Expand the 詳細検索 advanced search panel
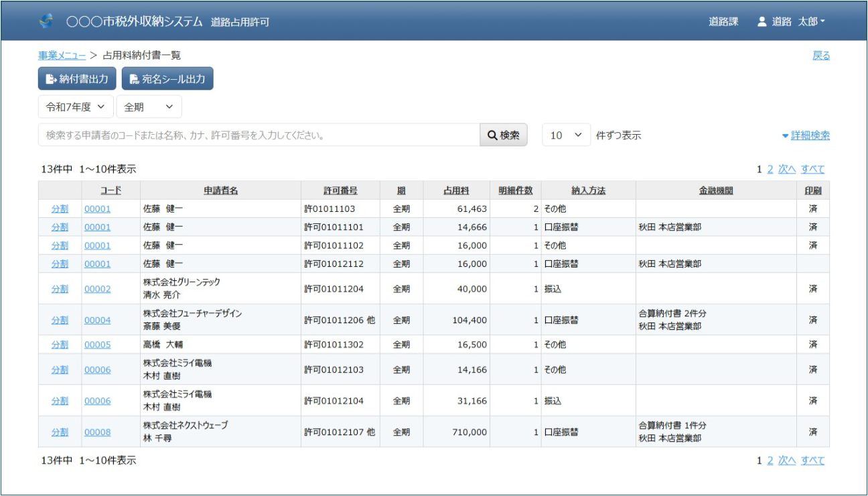This screenshot has height=496, width=868. pos(806,135)
